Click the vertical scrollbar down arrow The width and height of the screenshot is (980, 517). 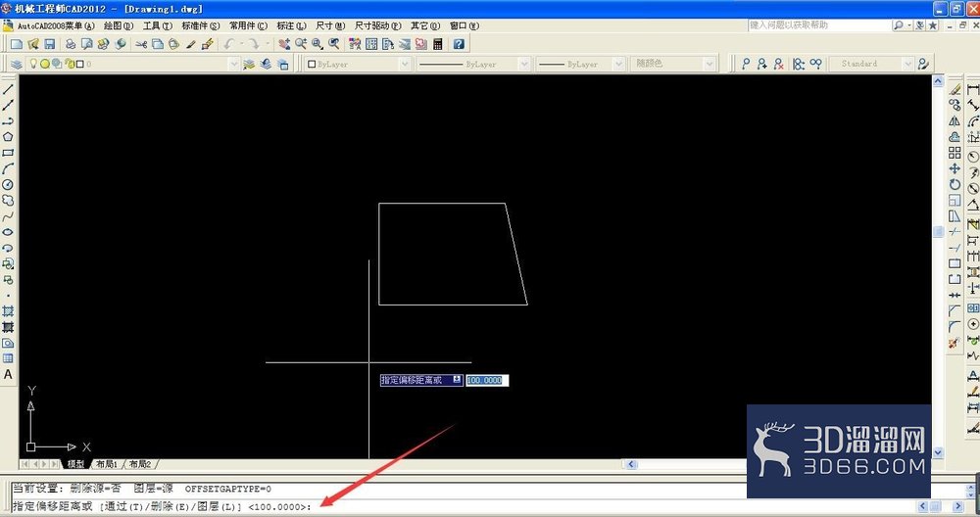(938, 452)
